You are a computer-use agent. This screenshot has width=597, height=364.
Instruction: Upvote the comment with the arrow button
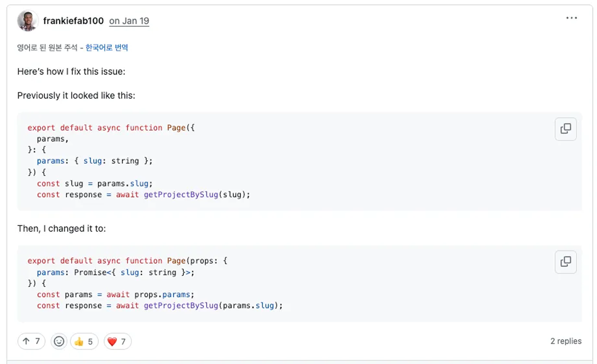point(31,341)
